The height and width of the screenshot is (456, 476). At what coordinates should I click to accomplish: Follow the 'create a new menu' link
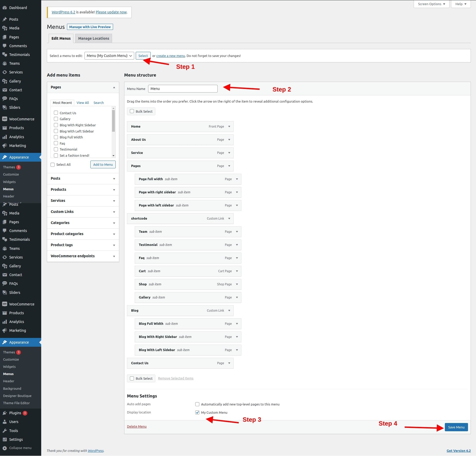[171, 56]
